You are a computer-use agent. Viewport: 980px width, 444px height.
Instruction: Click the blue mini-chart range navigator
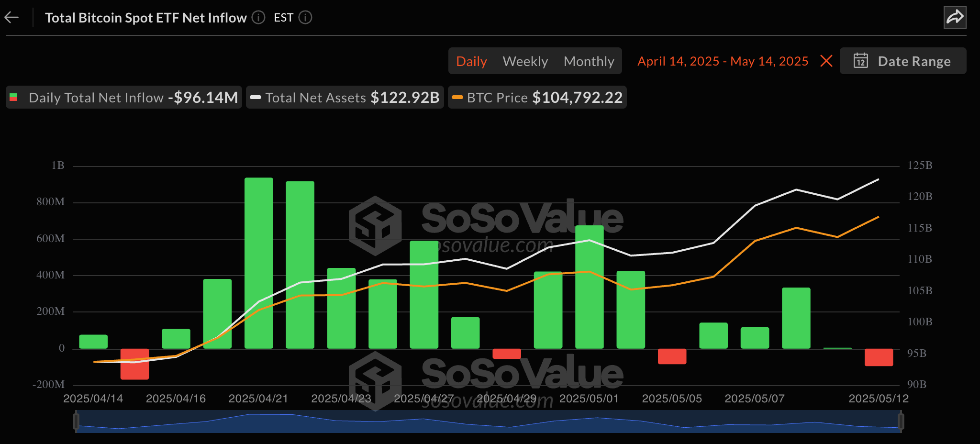click(489, 422)
